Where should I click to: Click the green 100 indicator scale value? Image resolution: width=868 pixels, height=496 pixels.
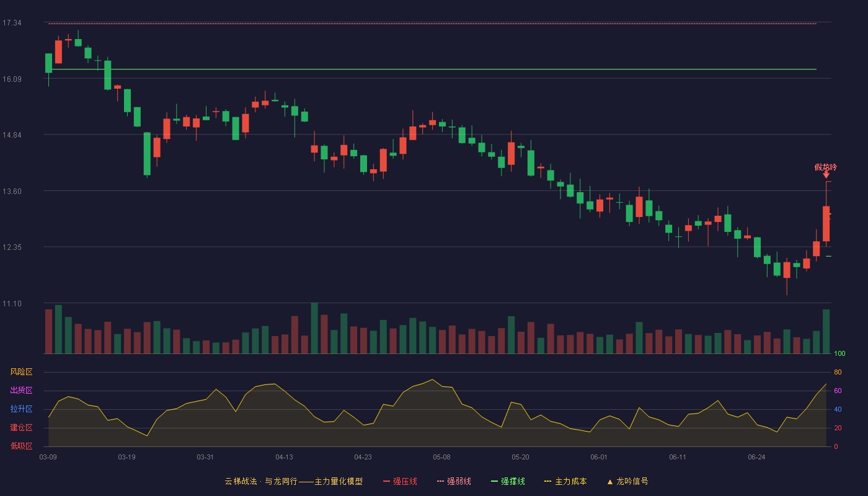839,353
